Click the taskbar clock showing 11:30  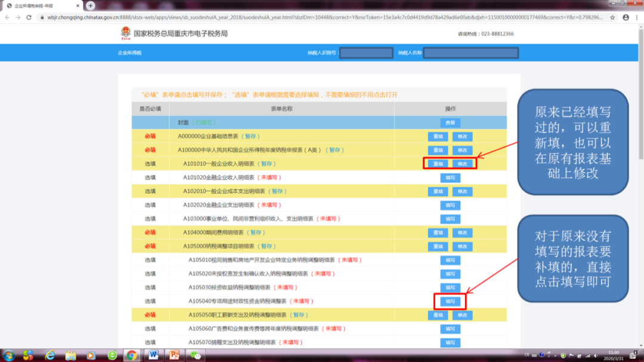614,355
